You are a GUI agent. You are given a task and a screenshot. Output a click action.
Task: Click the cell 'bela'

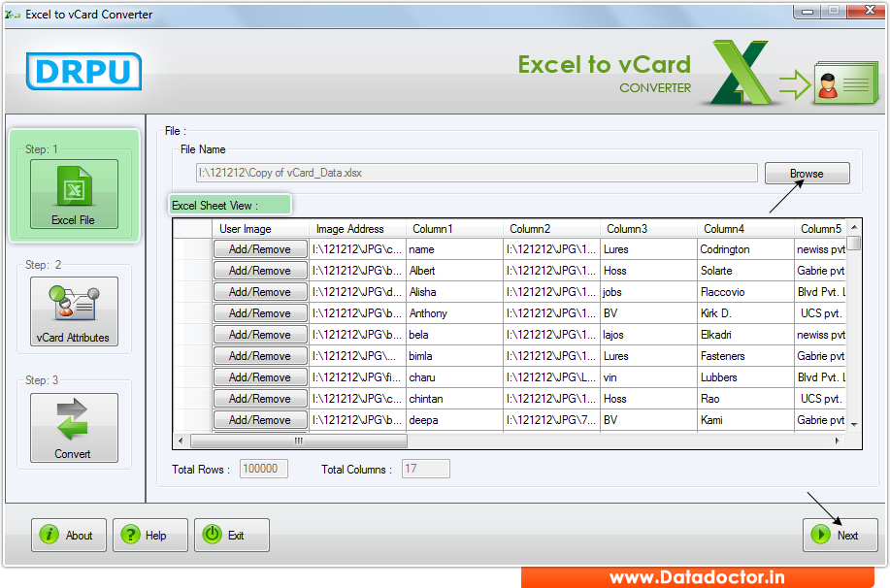tap(454, 335)
